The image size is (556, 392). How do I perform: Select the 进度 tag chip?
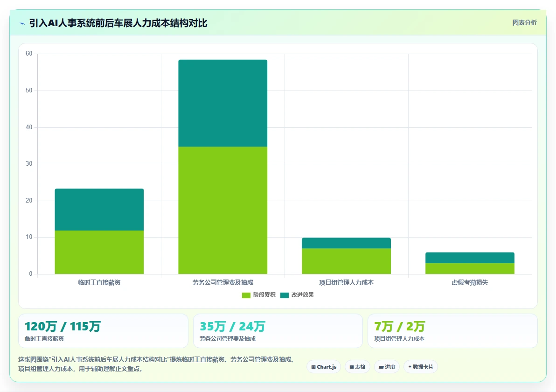(x=387, y=367)
